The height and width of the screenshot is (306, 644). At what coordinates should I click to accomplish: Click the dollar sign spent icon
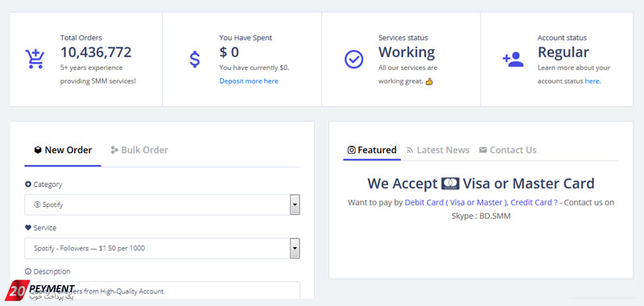[195, 59]
